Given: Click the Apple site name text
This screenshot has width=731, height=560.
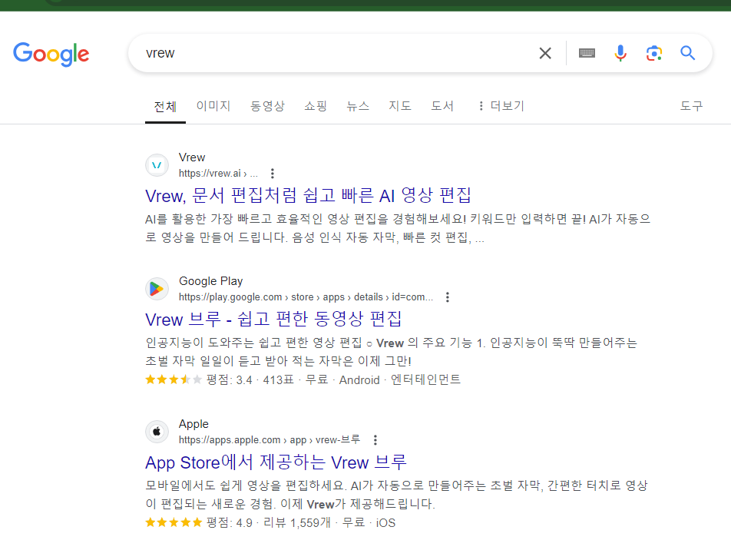Looking at the screenshot, I should 193,424.
